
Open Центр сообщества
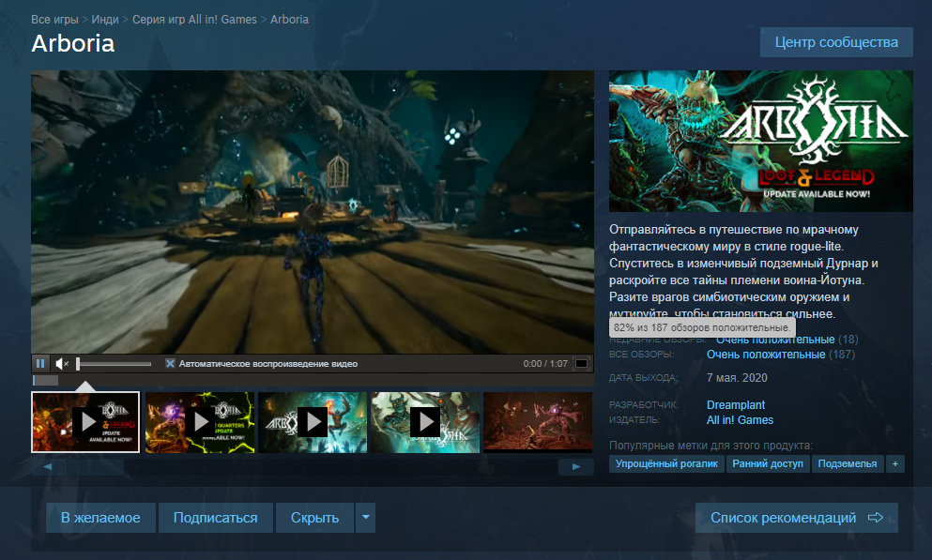pyautogui.click(x=836, y=42)
